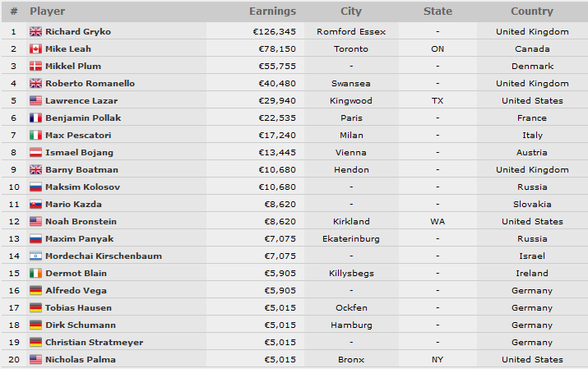Click the Denmark flag by Mikkel Plum
The width and height of the screenshot is (588, 369).
point(35,66)
